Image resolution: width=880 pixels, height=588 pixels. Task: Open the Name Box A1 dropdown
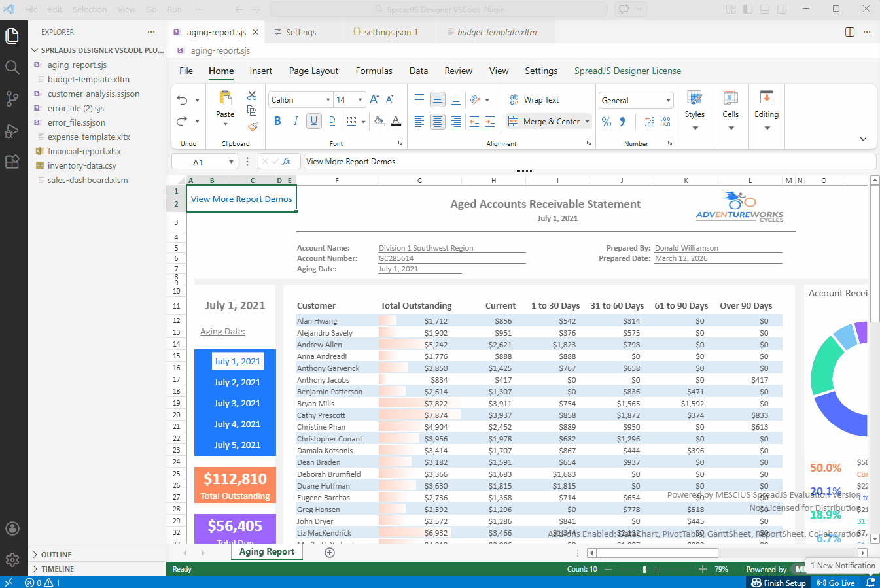(x=231, y=162)
